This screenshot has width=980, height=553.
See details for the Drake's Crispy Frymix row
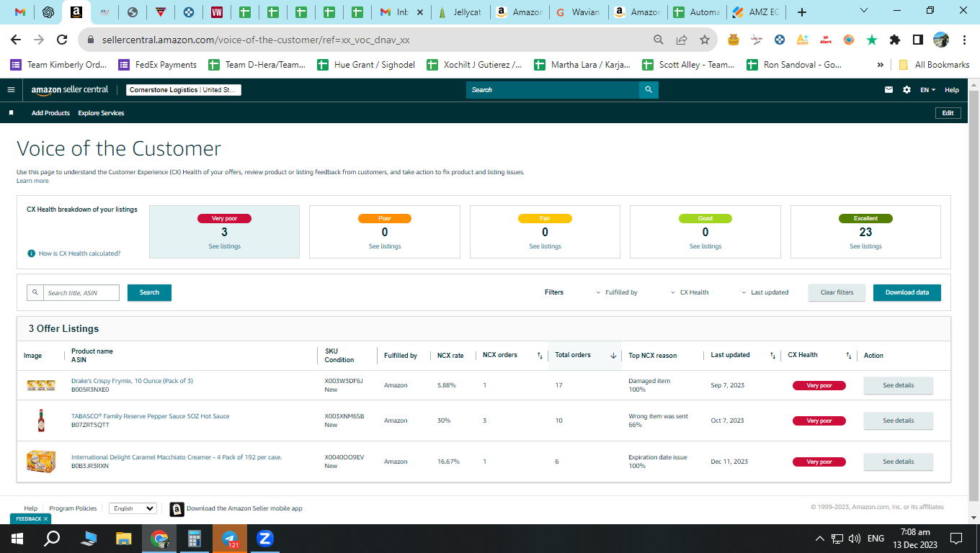point(898,385)
